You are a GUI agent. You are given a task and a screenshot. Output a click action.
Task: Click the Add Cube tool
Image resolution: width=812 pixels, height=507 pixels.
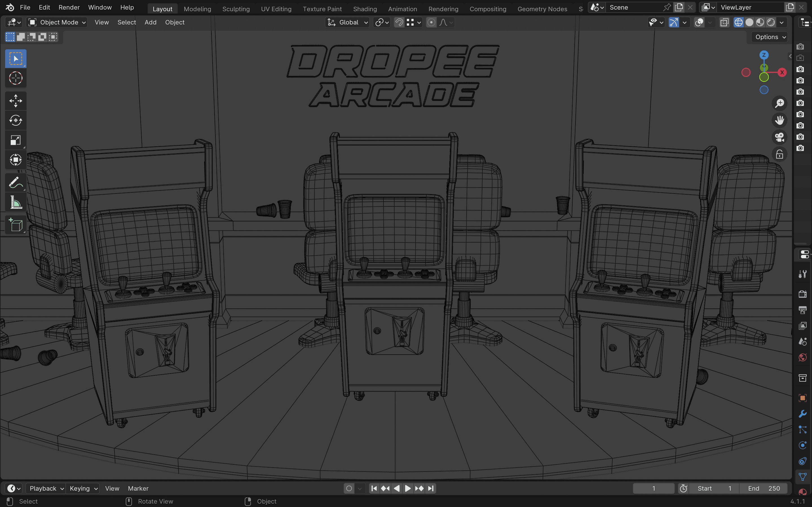tap(16, 225)
